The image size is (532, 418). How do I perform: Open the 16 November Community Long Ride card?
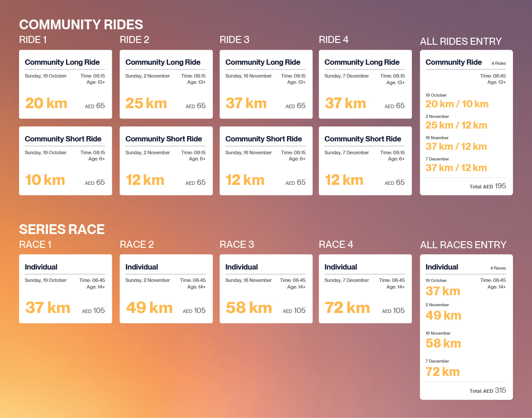266,84
